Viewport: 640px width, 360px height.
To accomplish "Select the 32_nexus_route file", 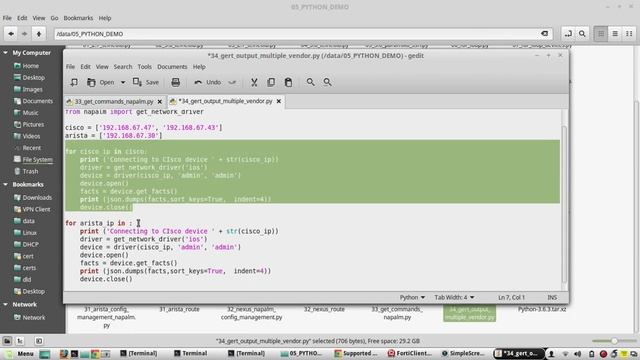I will coord(324,309).
